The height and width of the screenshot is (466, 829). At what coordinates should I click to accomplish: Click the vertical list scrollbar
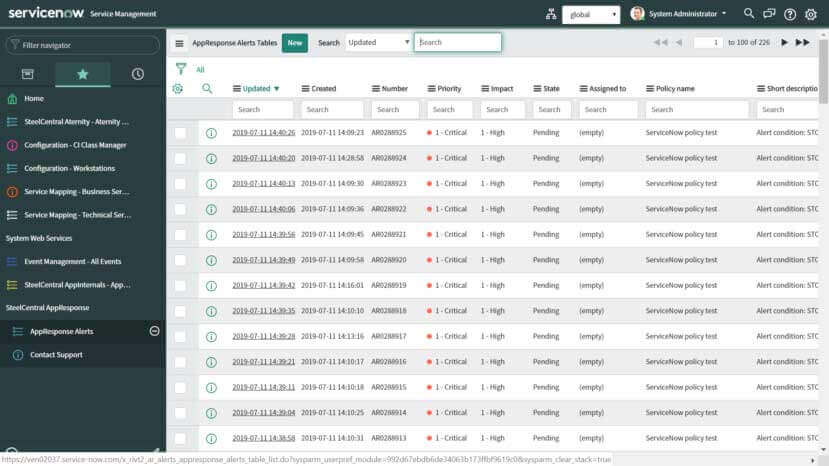pos(823,71)
